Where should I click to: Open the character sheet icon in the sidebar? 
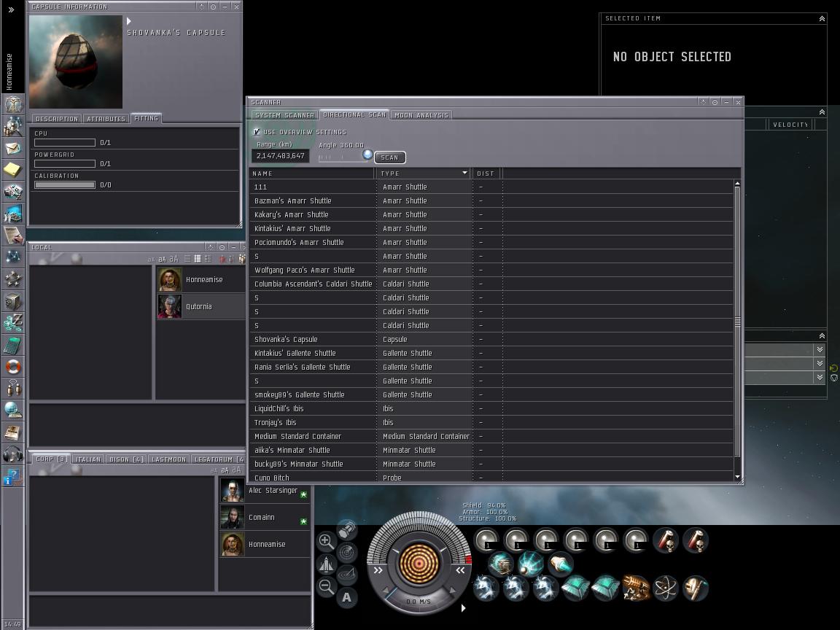(x=13, y=104)
